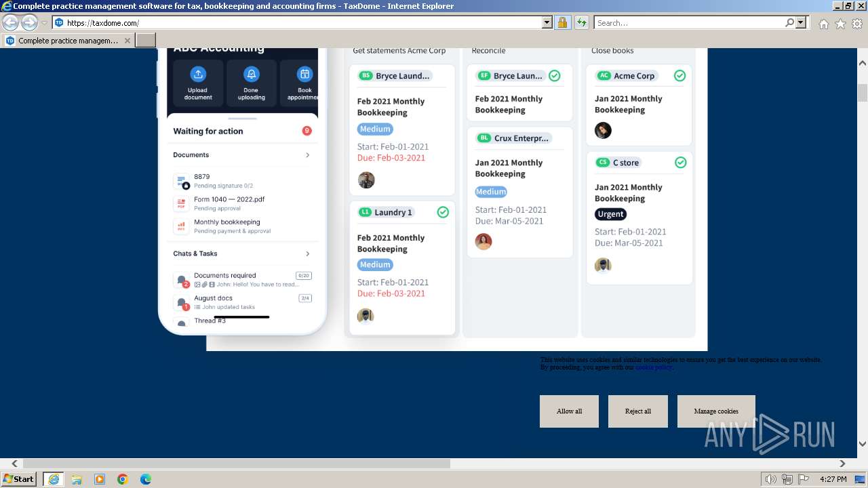Click the Form 1040 PDF icon
Image resolution: width=868 pixels, height=488 pixels.
pyautogui.click(x=181, y=203)
